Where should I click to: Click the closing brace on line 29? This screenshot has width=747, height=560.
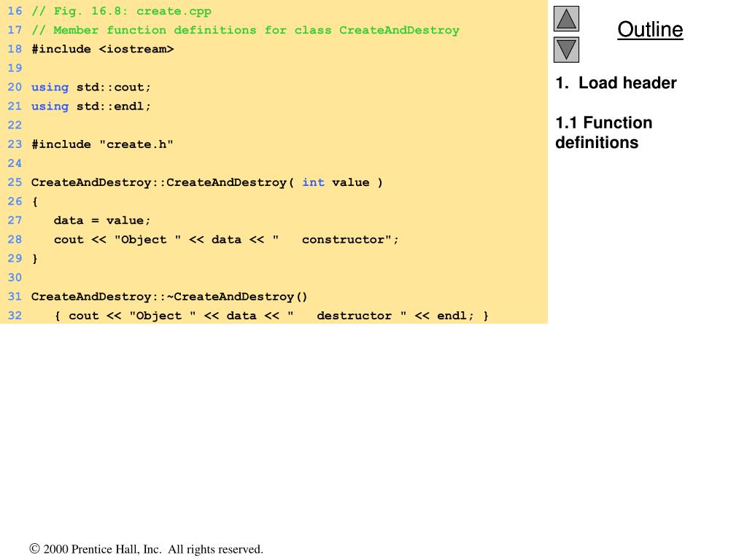(x=35, y=259)
